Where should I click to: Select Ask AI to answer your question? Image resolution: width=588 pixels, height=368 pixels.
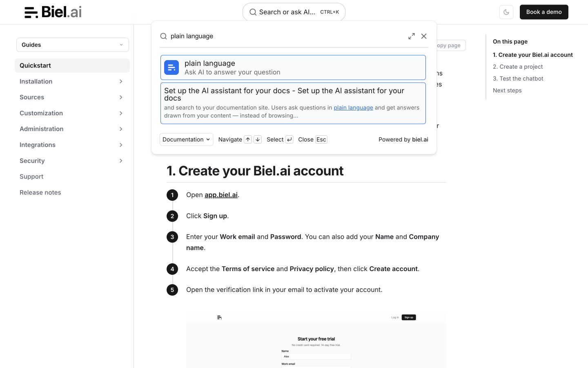(293, 67)
